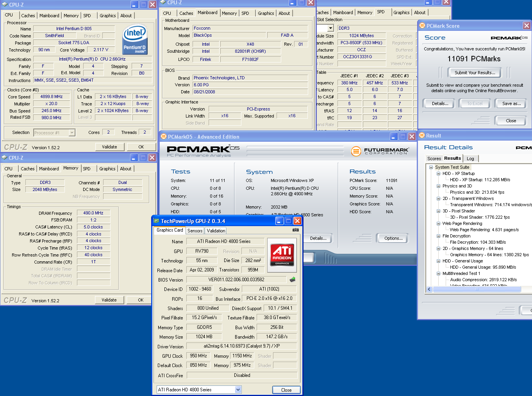Click Options button in PCMark05 window
The image size is (532, 396).
[393, 238]
